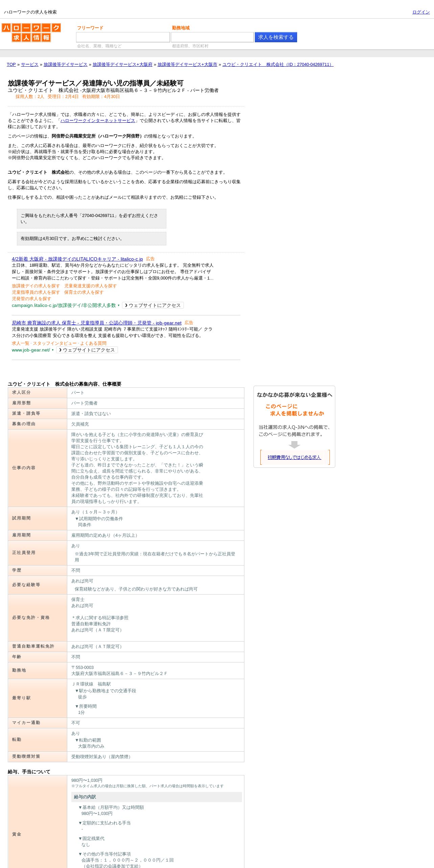The height and width of the screenshot is (868, 434).
Task: Click the 求人一覧 ad sitelink
Action: (x=21, y=343)
